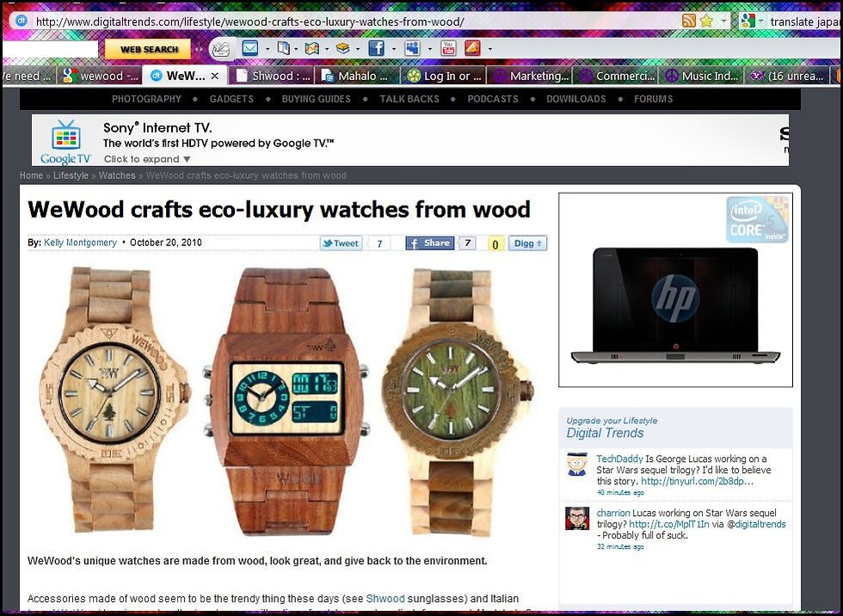Expand the dropdown after the book icon

(296, 49)
